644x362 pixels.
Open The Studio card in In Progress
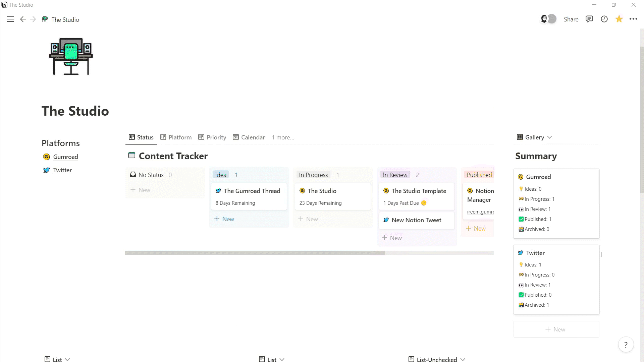pyautogui.click(x=333, y=196)
